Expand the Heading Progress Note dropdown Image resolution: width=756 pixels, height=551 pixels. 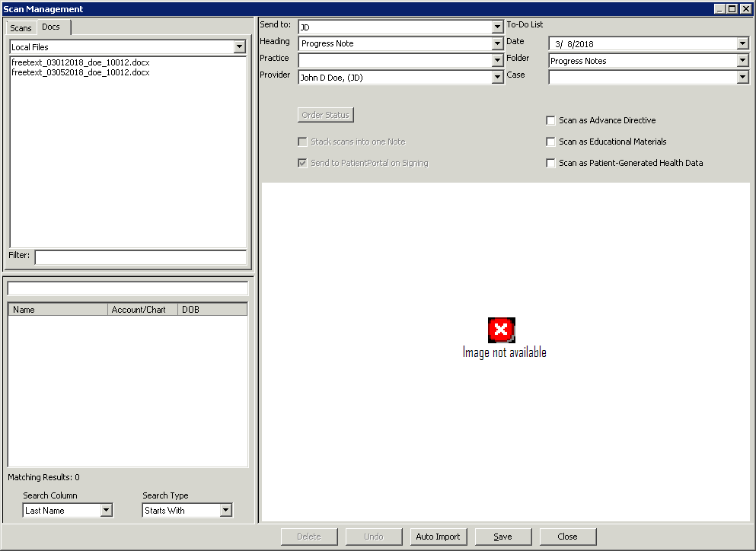click(498, 44)
